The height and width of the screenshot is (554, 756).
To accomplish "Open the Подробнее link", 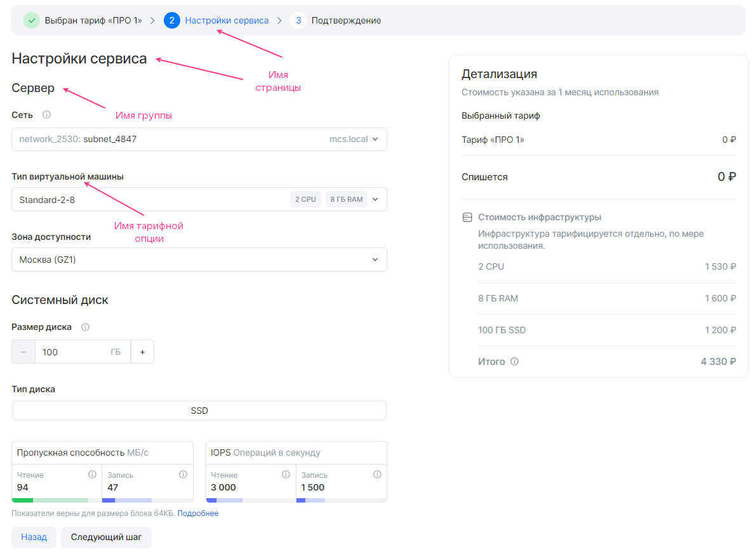I will [x=197, y=513].
